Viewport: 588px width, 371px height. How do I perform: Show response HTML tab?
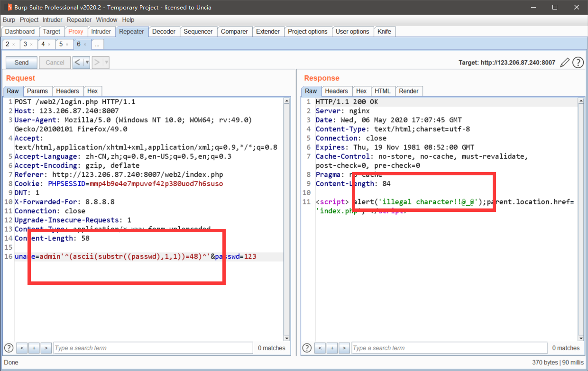coord(383,91)
